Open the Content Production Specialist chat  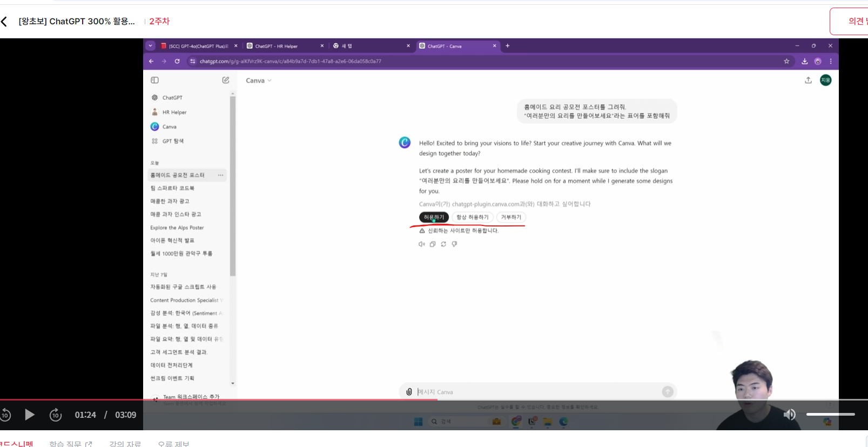[x=187, y=300]
